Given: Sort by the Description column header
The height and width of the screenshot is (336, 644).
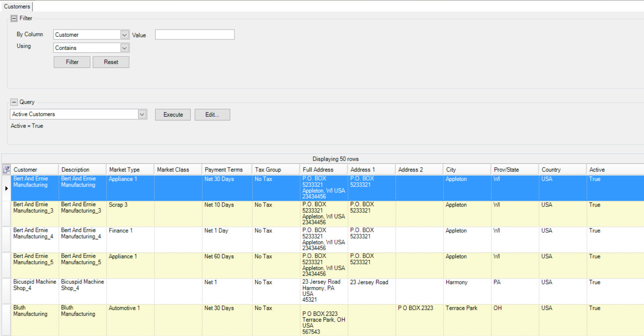Looking at the screenshot, I should pyautogui.click(x=82, y=170).
